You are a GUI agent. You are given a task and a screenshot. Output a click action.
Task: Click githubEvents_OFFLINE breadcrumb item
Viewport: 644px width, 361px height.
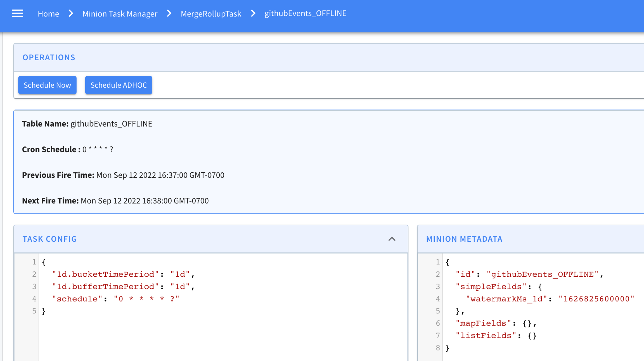(305, 13)
